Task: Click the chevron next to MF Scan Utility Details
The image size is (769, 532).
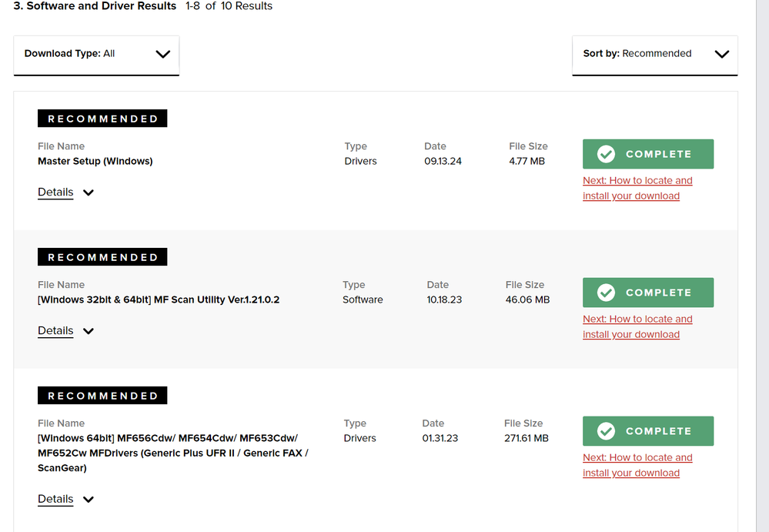Action: [x=89, y=331]
